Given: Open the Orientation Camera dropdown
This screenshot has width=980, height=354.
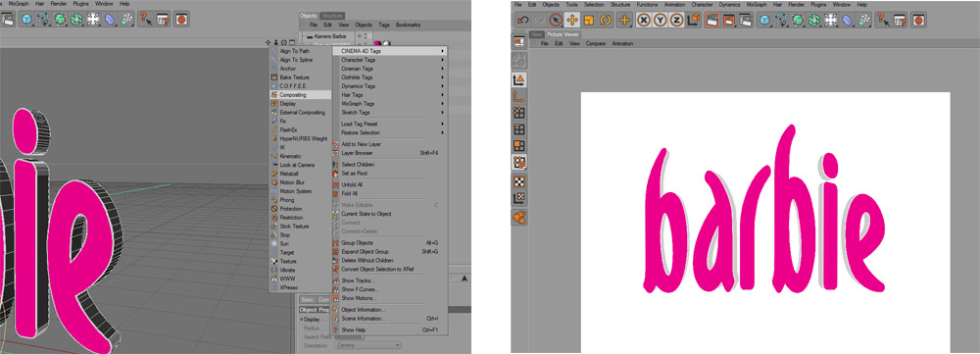Looking at the screenshot, I should point(367,345).
